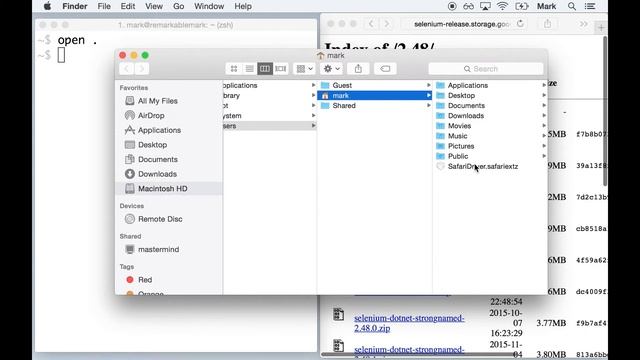Open selenium-dotnet-strongnamed-2.48.0.zip link in Safari
Image resolution: width=640 pixels, height=360 pixels.
pos(409,323)
